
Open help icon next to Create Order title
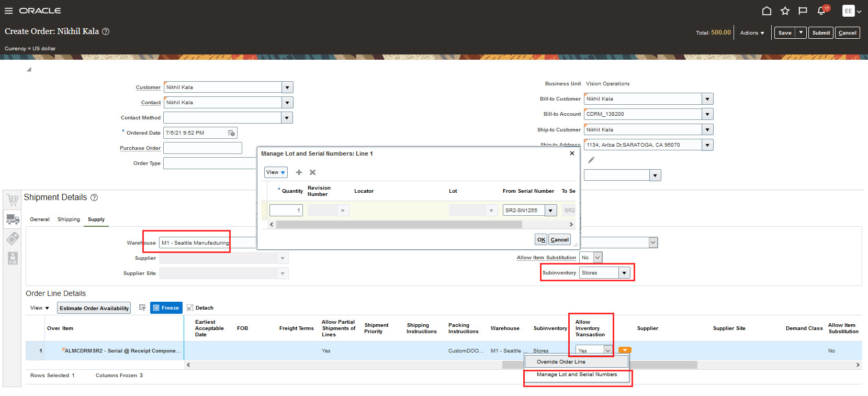tap(106, 31)
